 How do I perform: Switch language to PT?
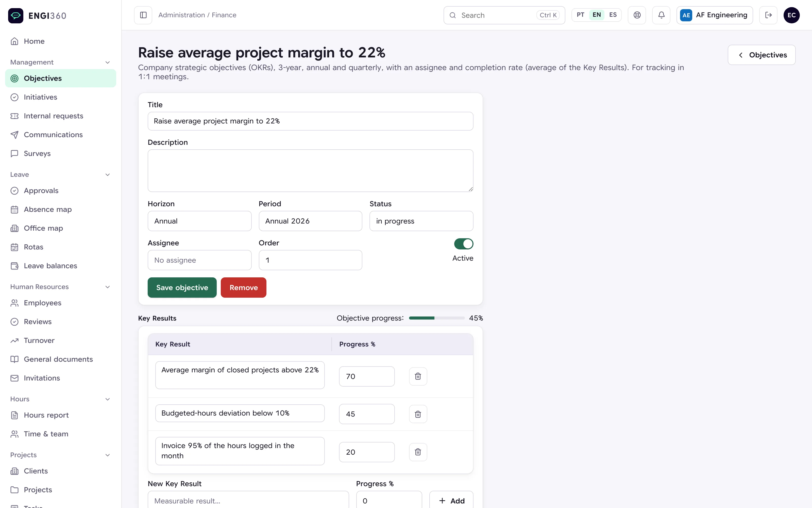581,15
